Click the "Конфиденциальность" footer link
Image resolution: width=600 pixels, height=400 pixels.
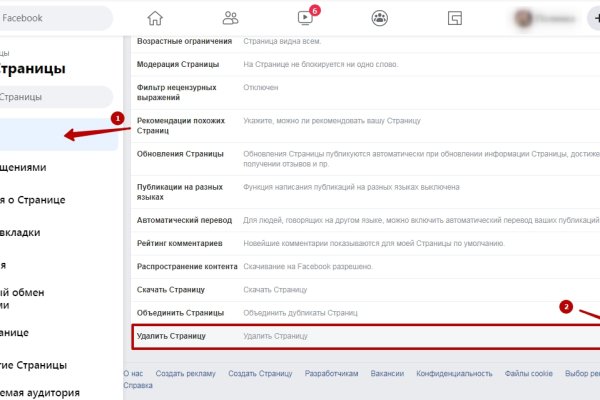point(455,373)
